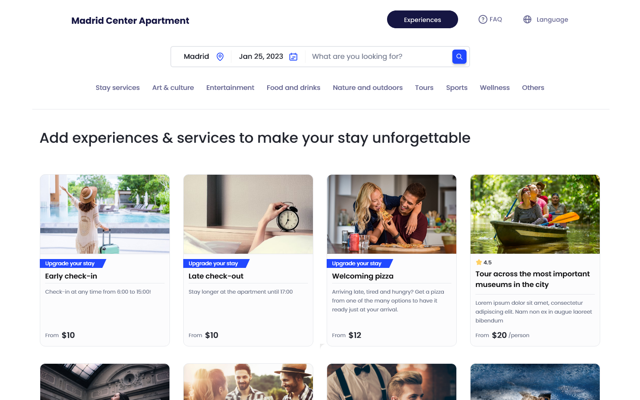
Task: Click the Experiences button
Action: (x=422, y=19)
